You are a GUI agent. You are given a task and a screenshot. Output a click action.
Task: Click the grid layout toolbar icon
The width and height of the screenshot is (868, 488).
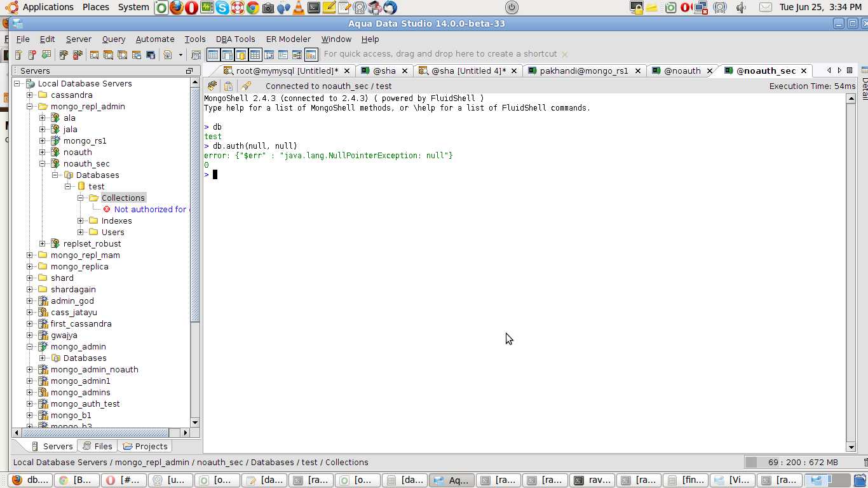(255, 55)
